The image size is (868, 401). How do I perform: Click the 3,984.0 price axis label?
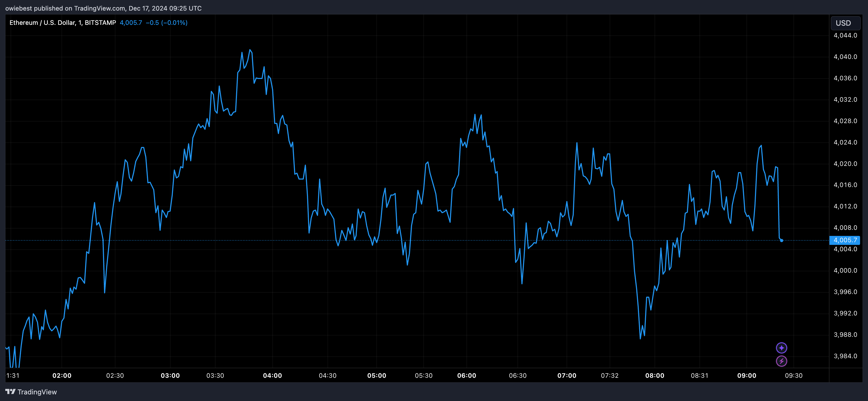846,356
